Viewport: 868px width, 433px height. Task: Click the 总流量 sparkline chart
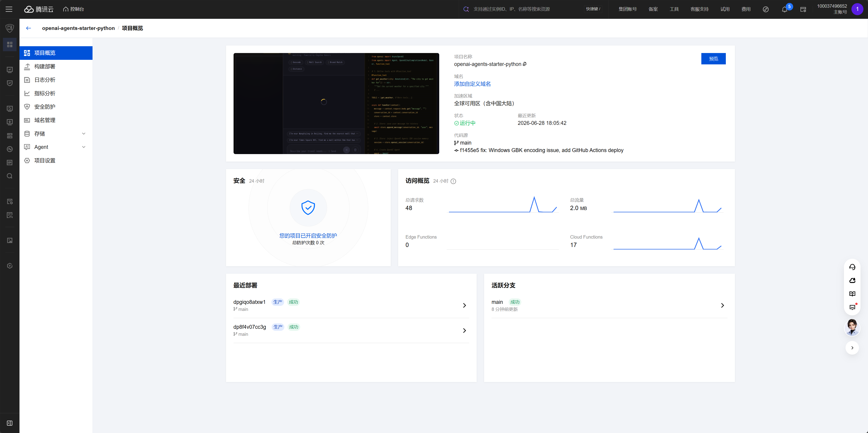pyautogui.click(x=667, y=205)
